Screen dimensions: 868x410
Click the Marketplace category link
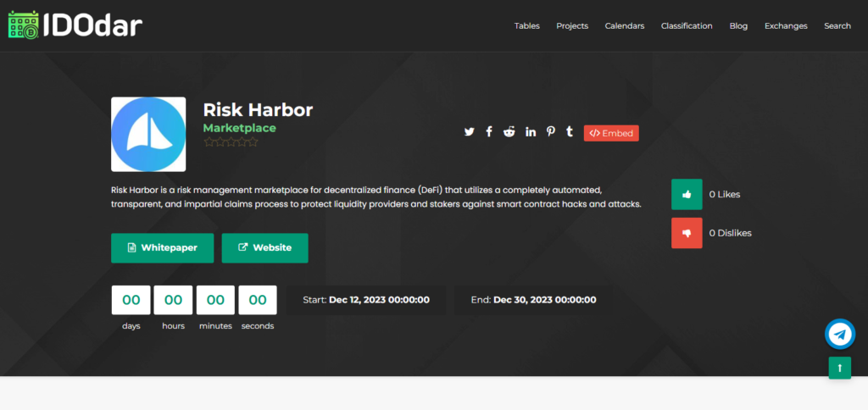tap(239, 128)
